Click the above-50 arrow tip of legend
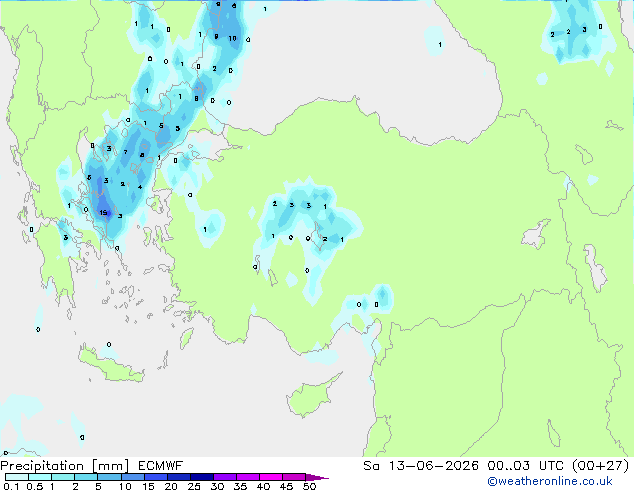 (x=317, y=477)
